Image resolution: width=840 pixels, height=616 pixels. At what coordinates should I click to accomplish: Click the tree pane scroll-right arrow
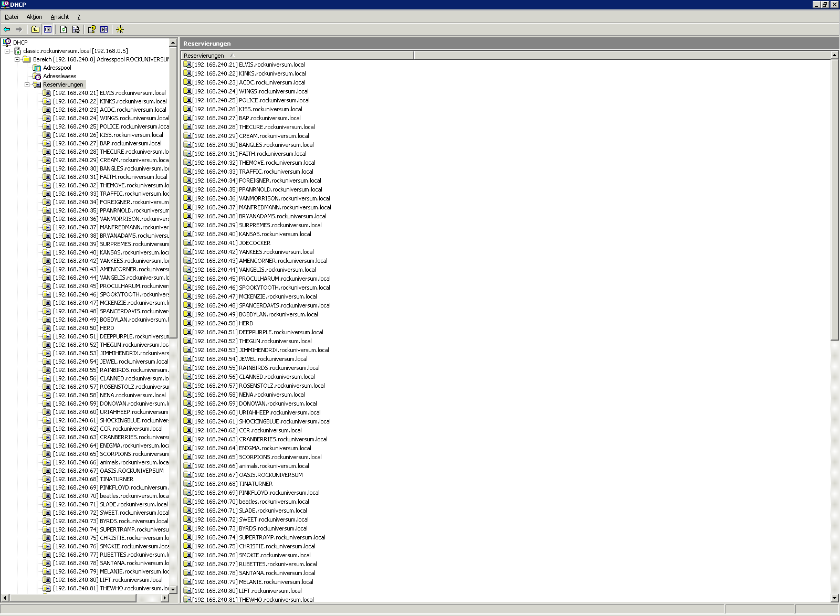coord(165,598)
